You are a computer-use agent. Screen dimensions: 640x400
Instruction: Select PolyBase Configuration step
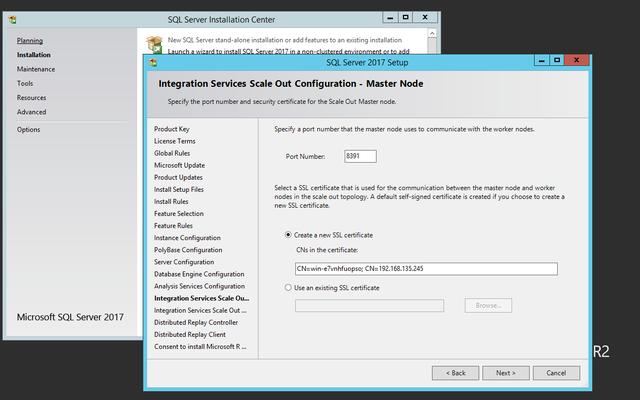click(188, 250)
